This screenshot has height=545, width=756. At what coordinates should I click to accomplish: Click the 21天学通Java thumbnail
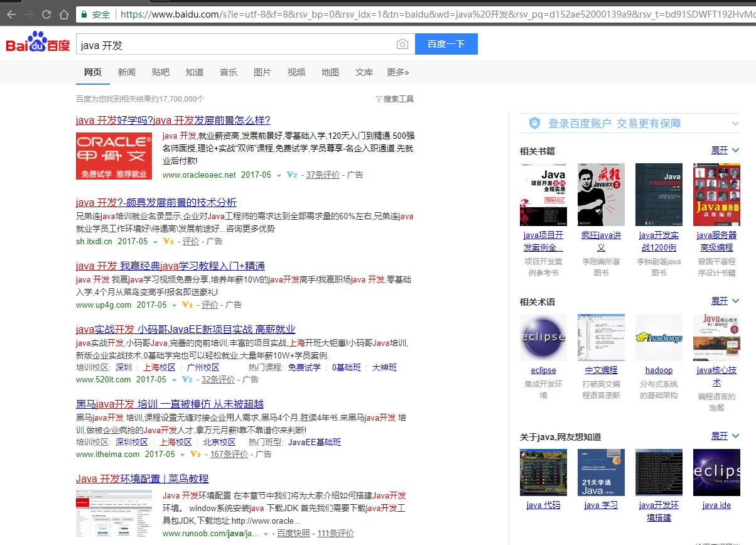(601, 472)
